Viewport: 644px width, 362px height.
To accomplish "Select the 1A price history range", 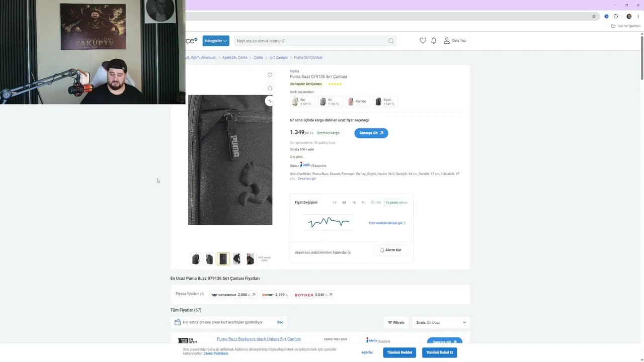I will click(354, 203).
